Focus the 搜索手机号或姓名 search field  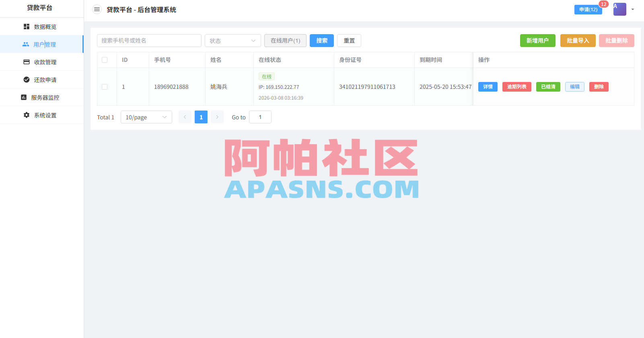[149, 41]
